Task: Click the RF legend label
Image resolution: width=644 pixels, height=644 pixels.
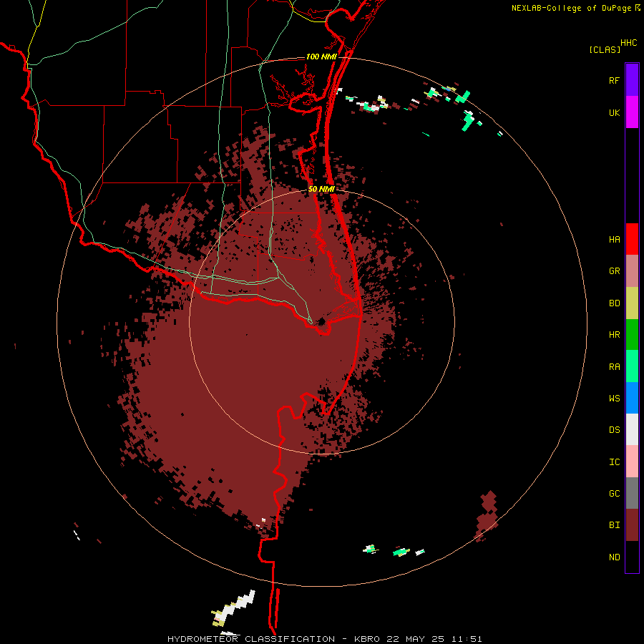Action: [614, 80]
